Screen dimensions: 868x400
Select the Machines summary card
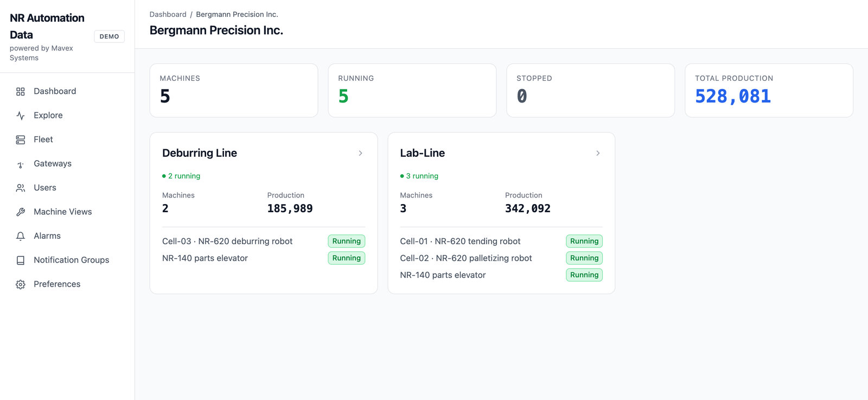pos(234,91)
